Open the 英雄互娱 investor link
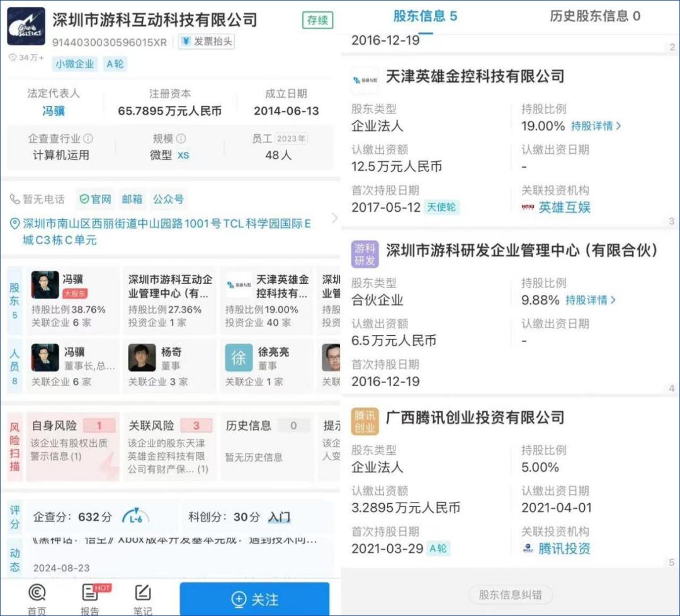 pos(564,207)
